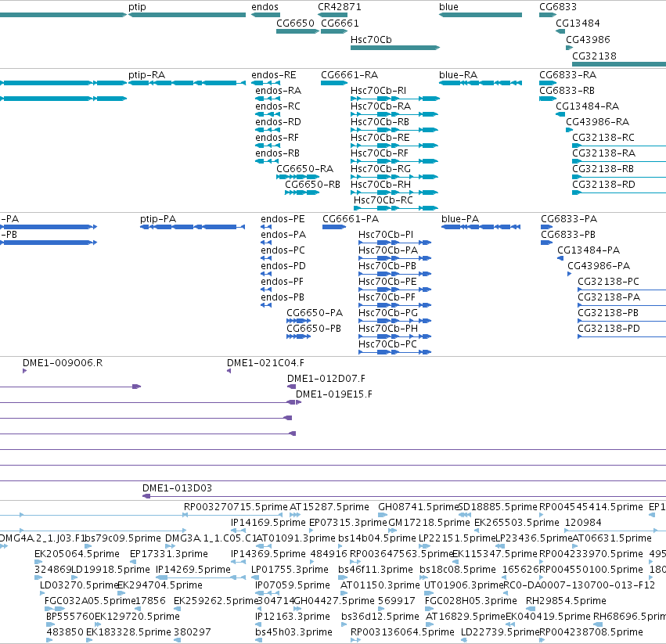Select the CG6833-RB transcript
Viewport: 666px width, 644px height.
(548, 99)
